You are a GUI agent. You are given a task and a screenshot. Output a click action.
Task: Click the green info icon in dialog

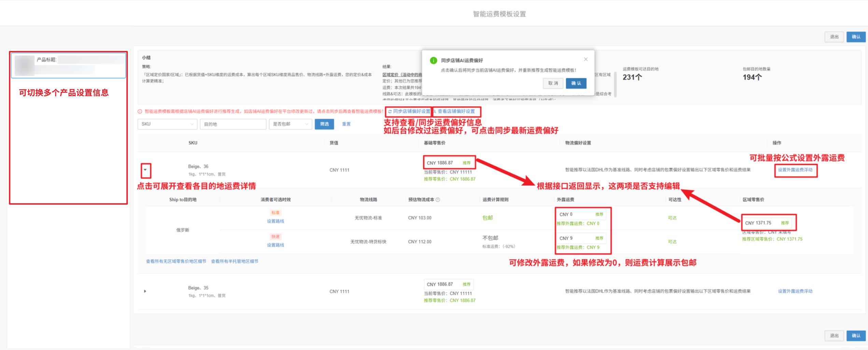pyautogui.click(x=433, y=60)
